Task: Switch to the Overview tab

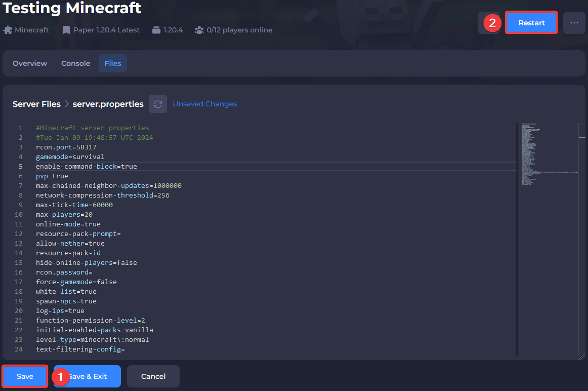Action: (x=30, y=63)
